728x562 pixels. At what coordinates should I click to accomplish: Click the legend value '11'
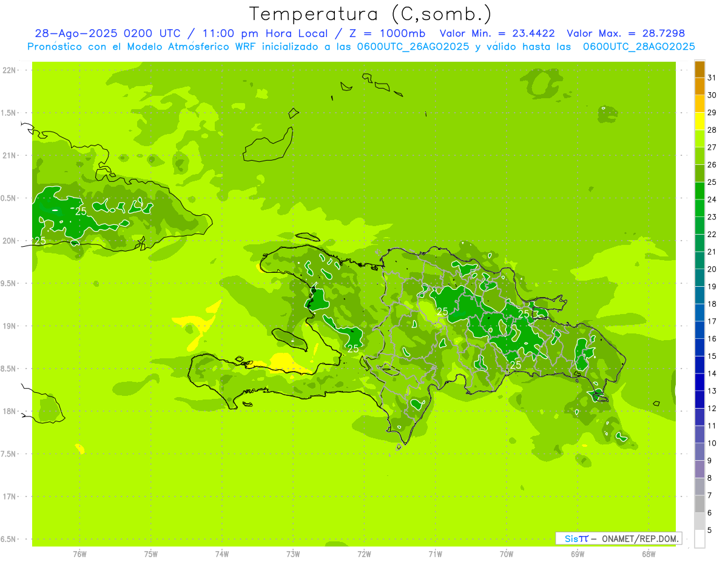click(712, 426)
